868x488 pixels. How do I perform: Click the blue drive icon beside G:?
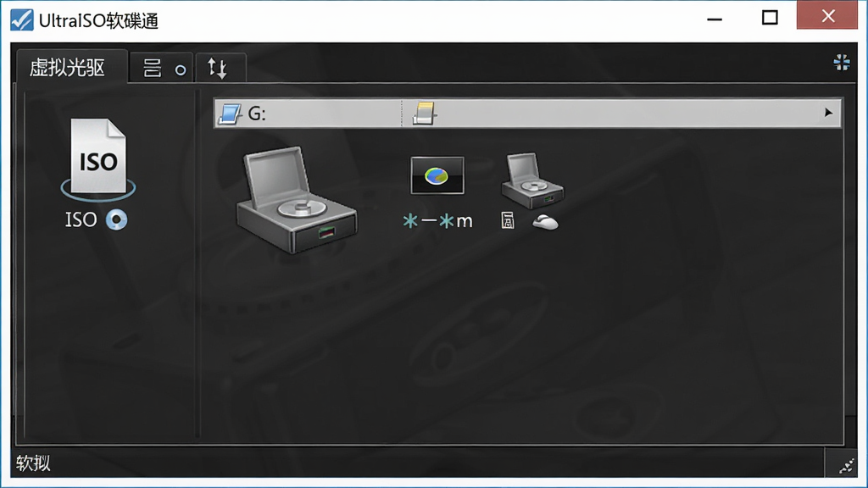tap(230, 114)
